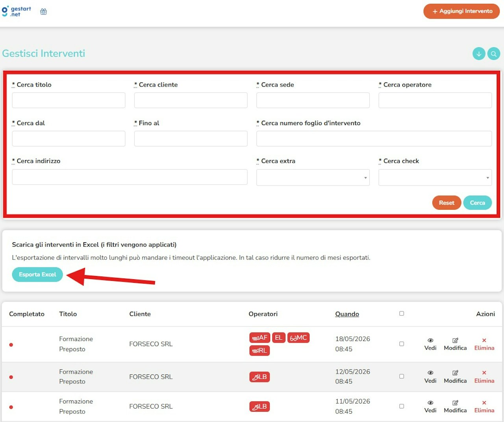504x422 pixels.
Task: Click the Cliente column header
Action: click(140, 314)
